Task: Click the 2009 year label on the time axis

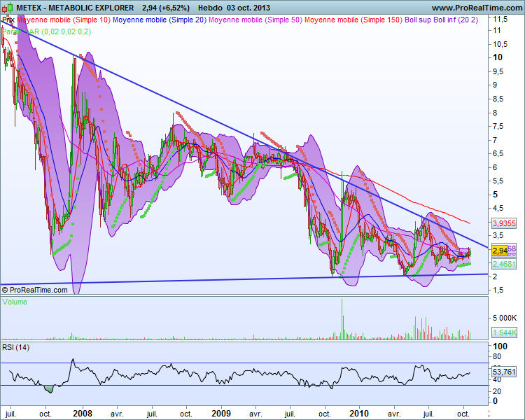Action: (221, 414)
